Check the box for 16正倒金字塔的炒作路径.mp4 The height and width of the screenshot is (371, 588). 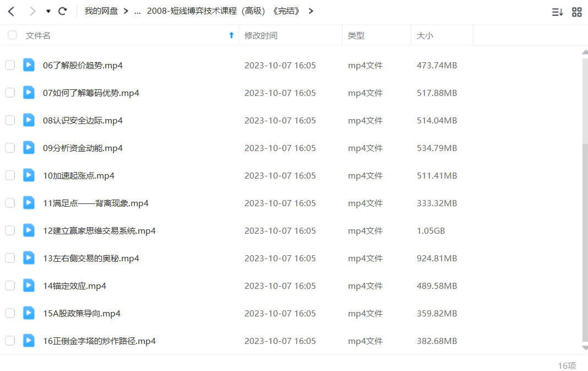[10, 341]
